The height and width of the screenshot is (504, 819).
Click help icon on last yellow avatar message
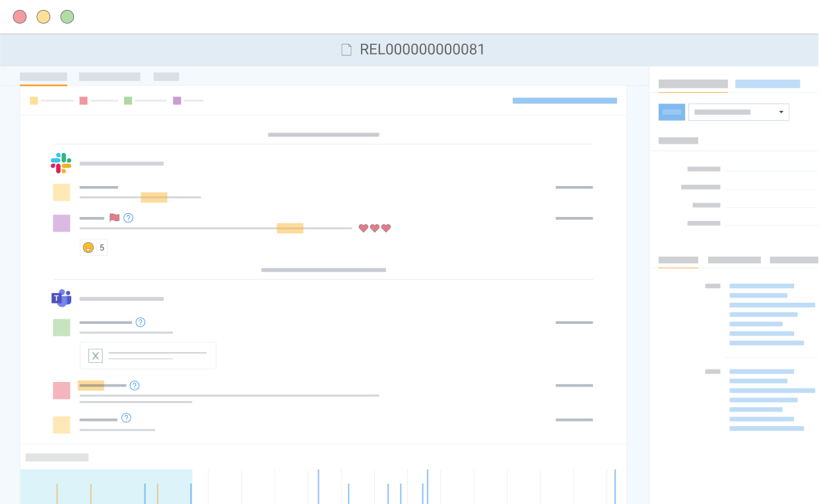(x=127, y=418)
